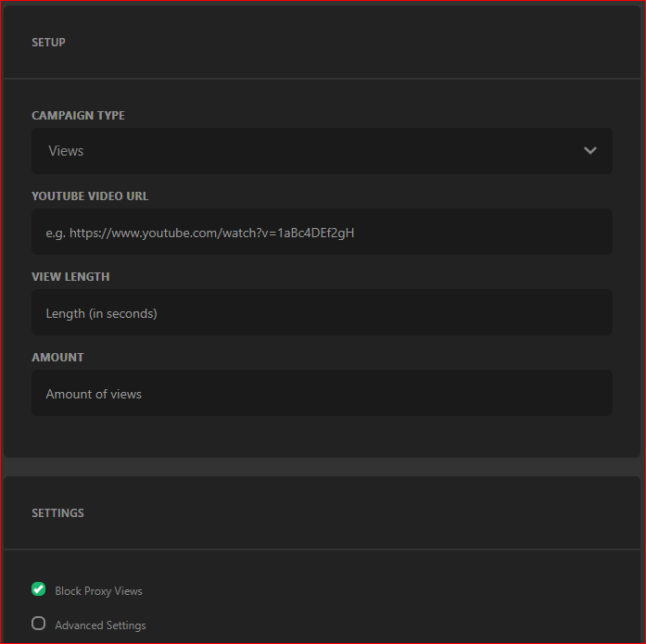The image size is (646, 644).
Task: Click the example YouTube link placeholder text
Action: pyautogui.click(x=200, y=233)
